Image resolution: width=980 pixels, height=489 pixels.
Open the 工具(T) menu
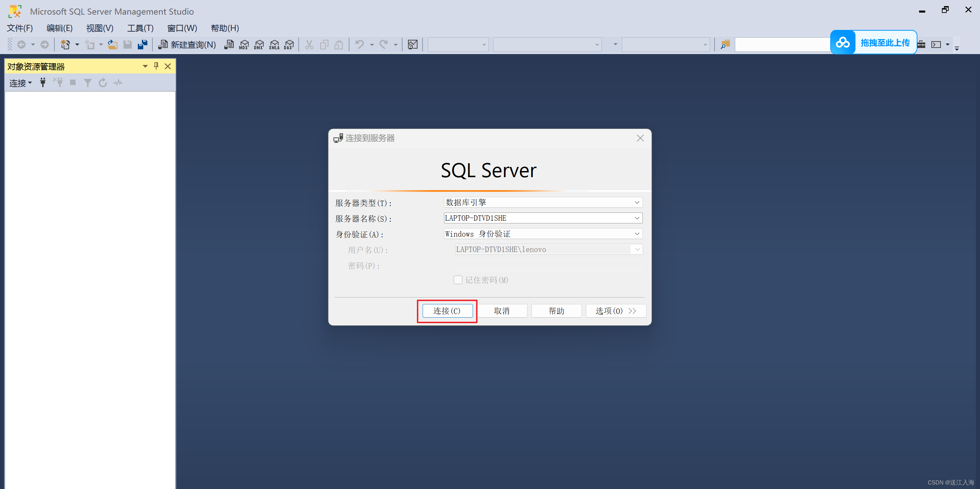pyautogui.click(x=140, y=28)
